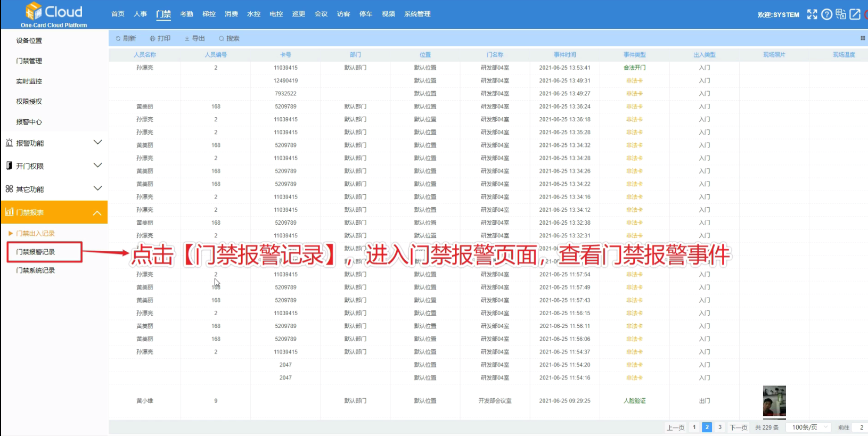Click the 前往 page number input field

(861, 427)
